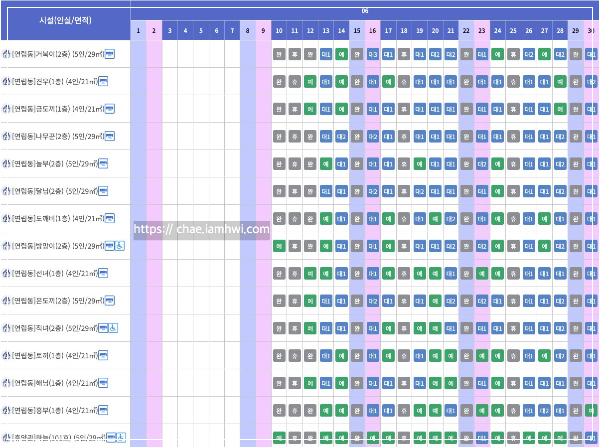600x447 pixels.
Task: Select green 예 on the 24th for 거북이(2층)
Action: point(497,54)
